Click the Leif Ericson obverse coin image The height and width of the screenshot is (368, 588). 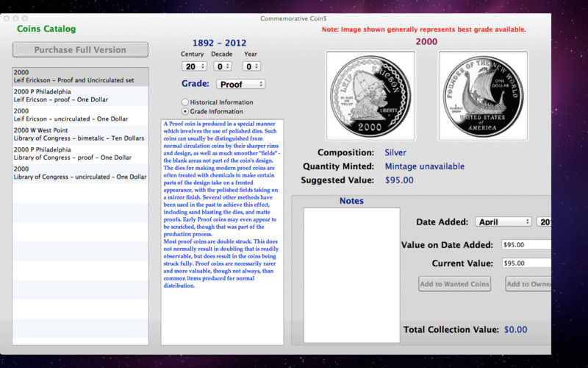(370, 96)
